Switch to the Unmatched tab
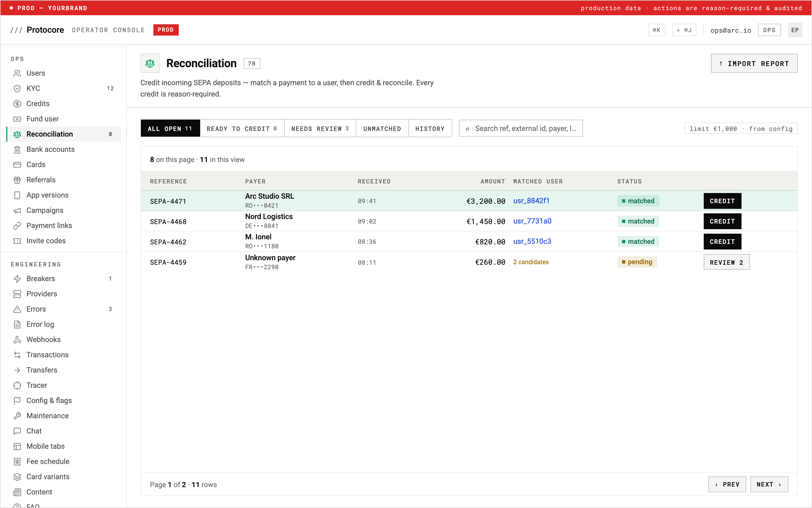The image size is (812, 508). [382, 128]
